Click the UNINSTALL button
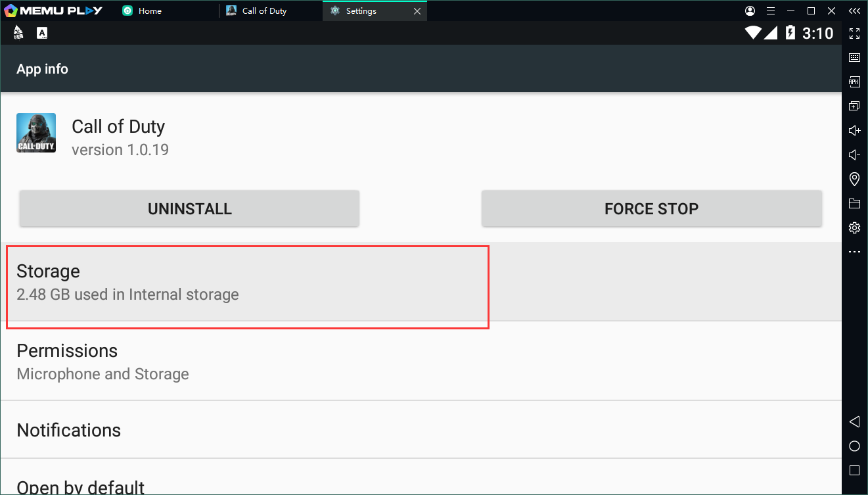 [x=189, y=209]
